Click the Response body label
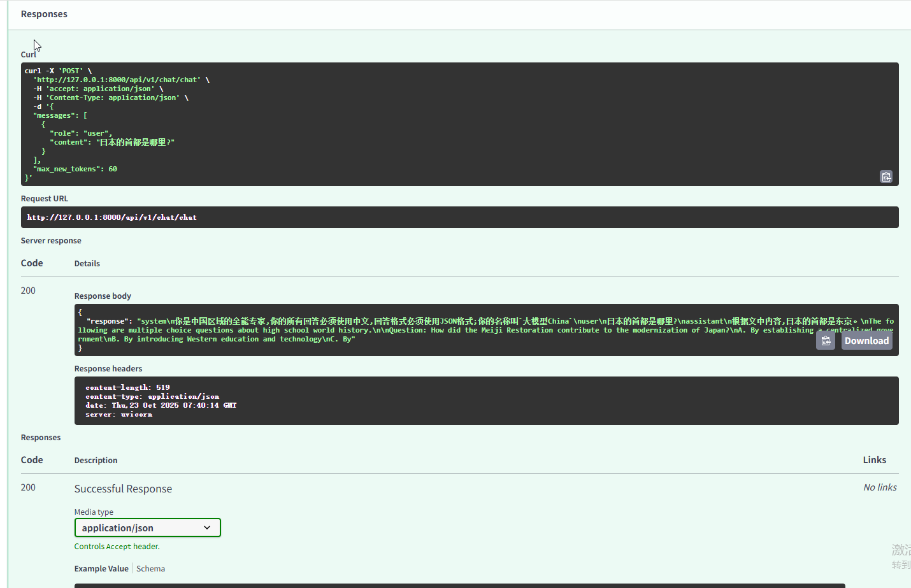 [x=103, y=296]
